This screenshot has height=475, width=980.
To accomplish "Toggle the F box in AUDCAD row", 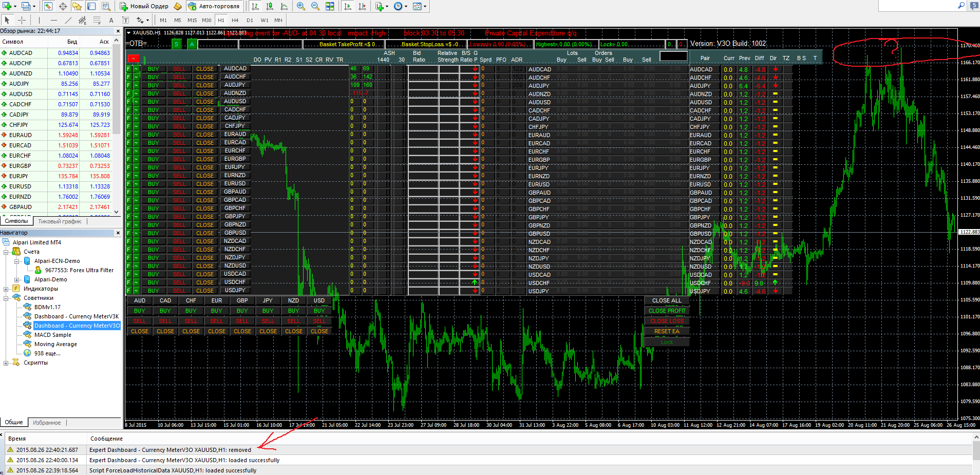I will (x=128, y=69).
